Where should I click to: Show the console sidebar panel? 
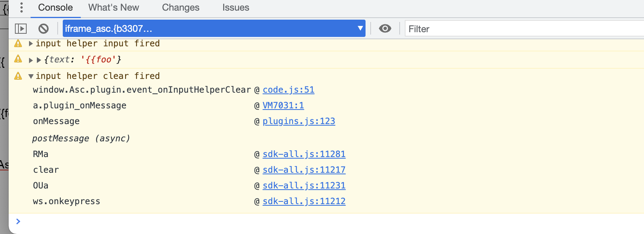[x=21, y=29]
